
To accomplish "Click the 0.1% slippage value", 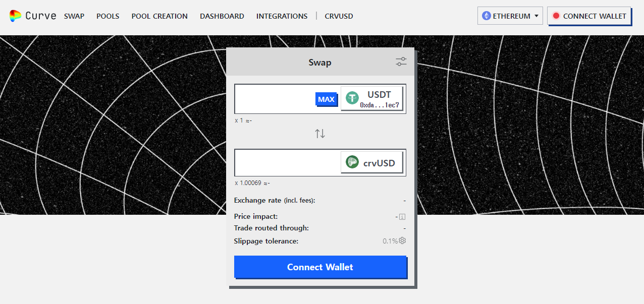I will pyautogui.click(x=390, y=241).
